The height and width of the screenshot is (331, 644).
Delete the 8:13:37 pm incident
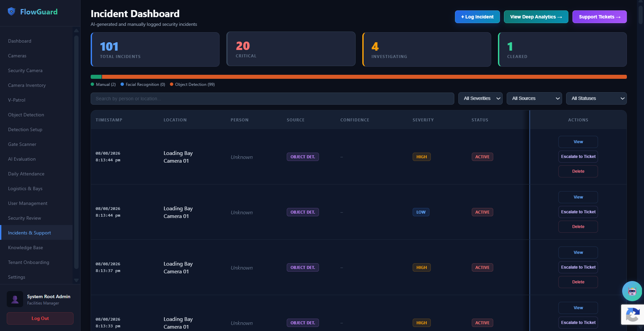click(x=578, y=282)
